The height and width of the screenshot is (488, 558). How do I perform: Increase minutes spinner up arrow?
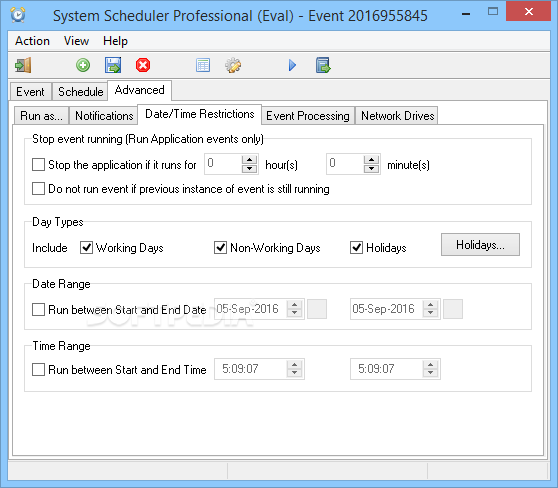(x=372, y=160)
